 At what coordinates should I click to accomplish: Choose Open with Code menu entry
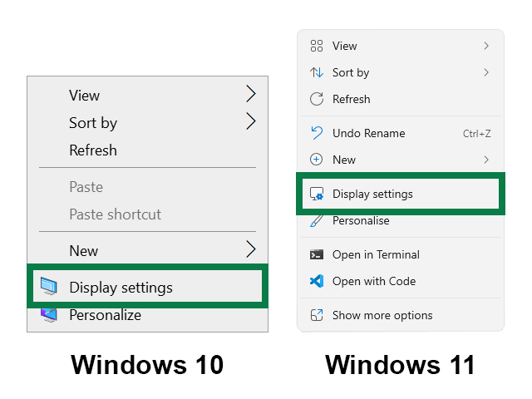point(373,281)
